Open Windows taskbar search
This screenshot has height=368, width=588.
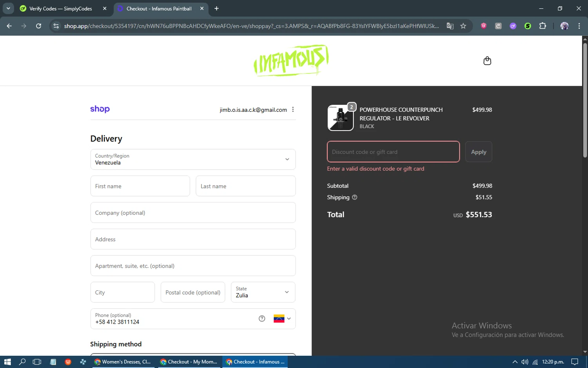click(22, 362)
